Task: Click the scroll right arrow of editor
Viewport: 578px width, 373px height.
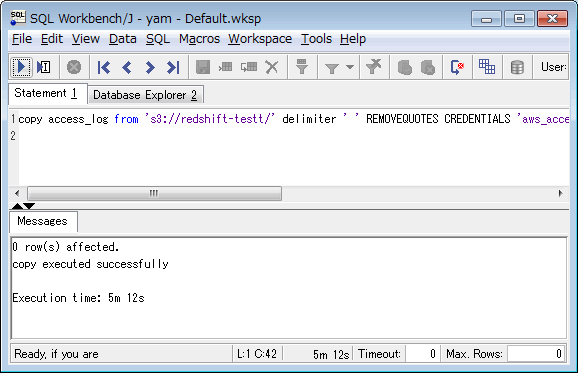Action: (x=560, y=193)
